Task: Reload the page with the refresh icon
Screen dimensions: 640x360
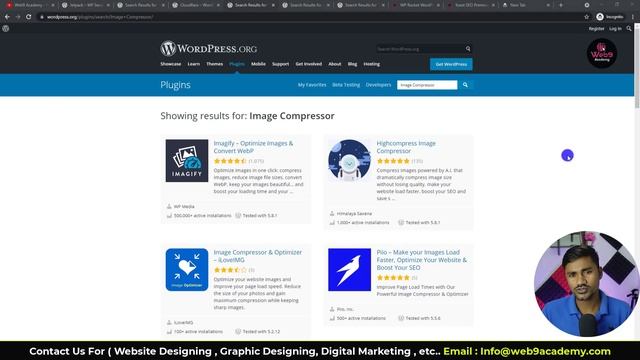Action: tap(29, 17)
